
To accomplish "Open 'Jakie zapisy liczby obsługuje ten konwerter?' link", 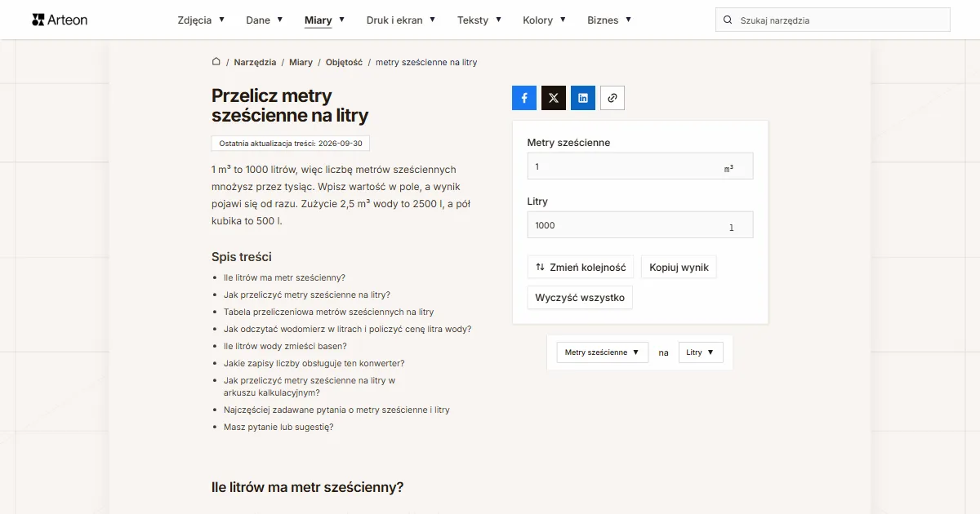I will tap(314, 363).
